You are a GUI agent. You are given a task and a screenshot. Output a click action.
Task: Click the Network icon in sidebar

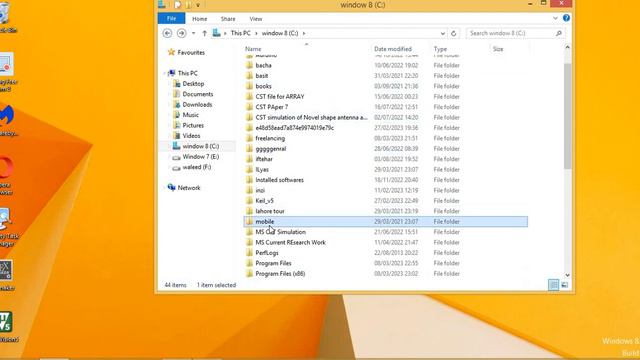pos(171,188)
